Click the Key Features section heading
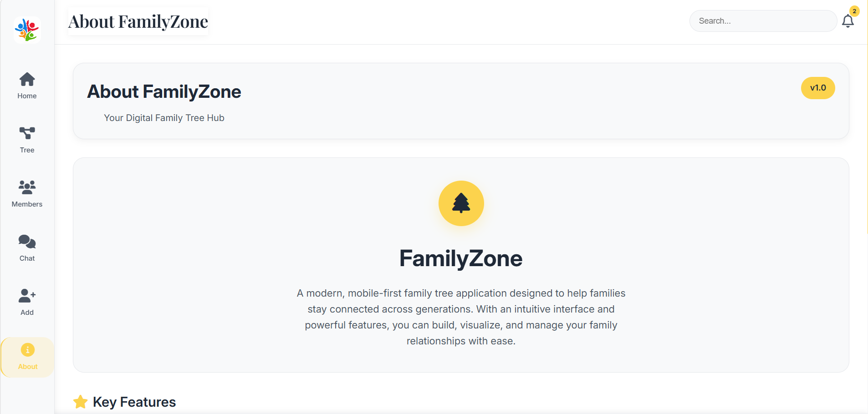The image size is (868, 414). (134, 402)
